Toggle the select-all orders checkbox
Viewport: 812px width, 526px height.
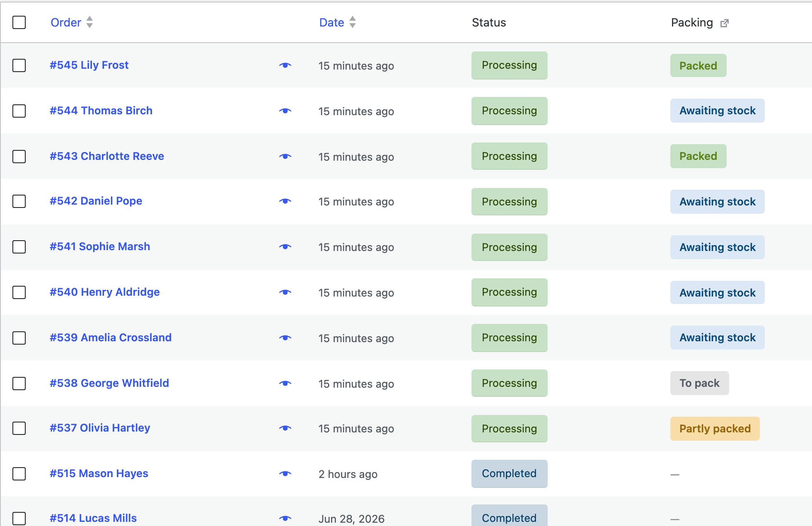19,22
